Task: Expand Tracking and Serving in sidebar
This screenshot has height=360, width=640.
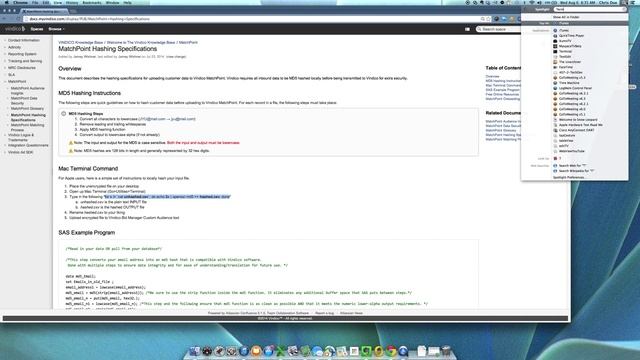Action: click(x=5, y=61)
